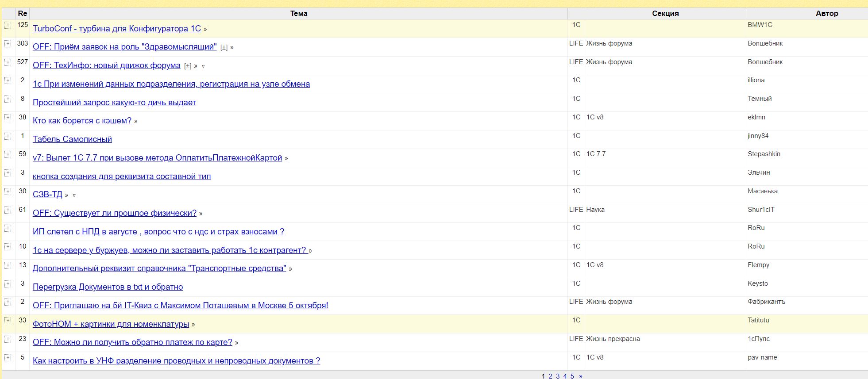868x379 pixels.
Task: Open topic "кнопка создания для реквизита составной тип"
Action: 122,176
